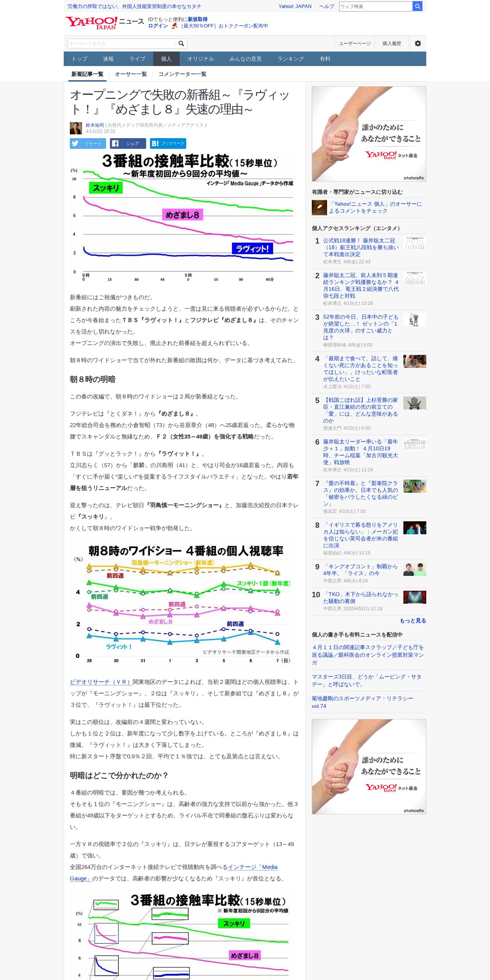490x980 pixels.
Task: Select オーサー一覧 sub tab
Action: coord(131,74)
